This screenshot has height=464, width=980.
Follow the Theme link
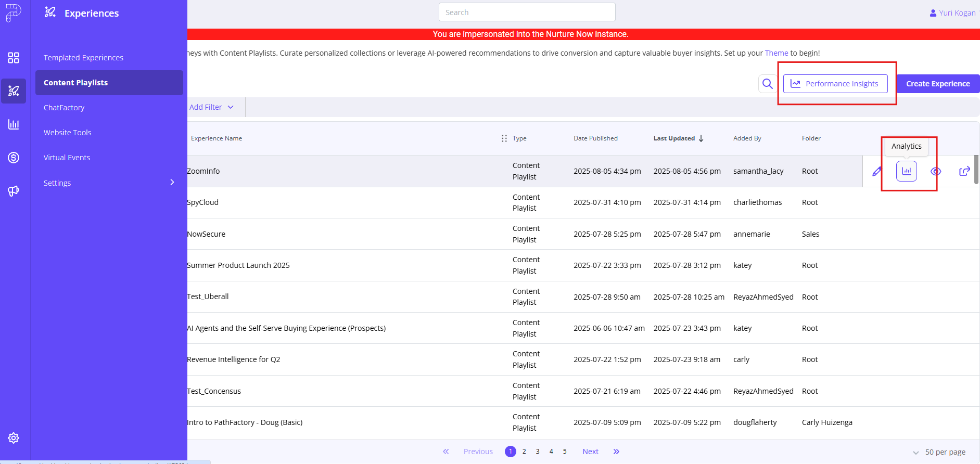coord(776,53)
